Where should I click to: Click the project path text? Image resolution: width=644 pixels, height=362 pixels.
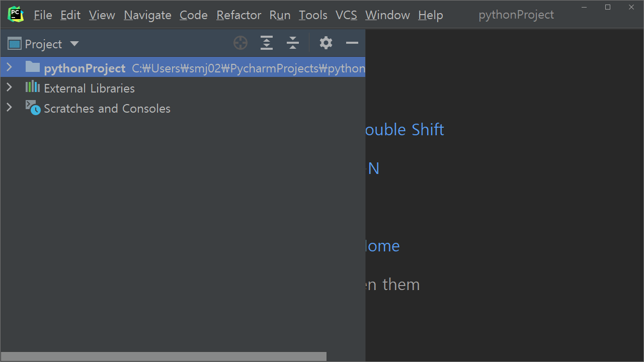[249, 68]
